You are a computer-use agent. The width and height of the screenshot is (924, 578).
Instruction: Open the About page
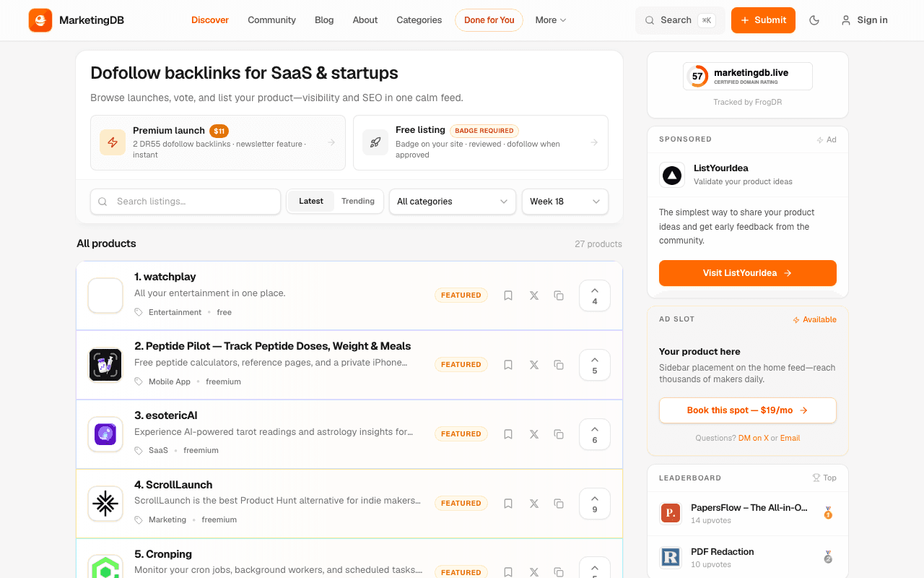coord(365,20)
